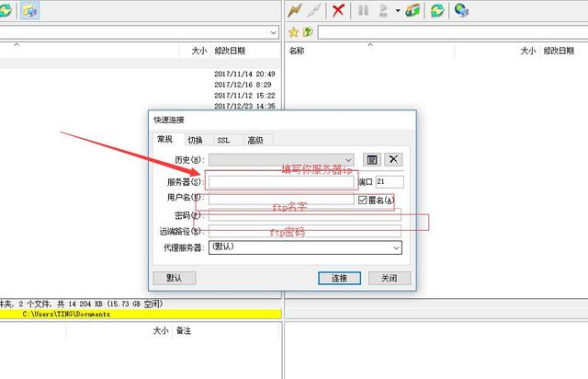Click the highlighted computer icon in the local toolbar
This screenshot has width=588, height=379.
[x=29, y=10]
